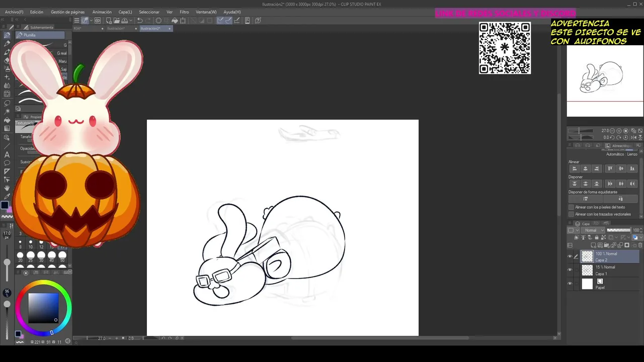Click the Alinear/disp panel tab
644x362 pixels.
pyautogui.click(x=619, y=146)
